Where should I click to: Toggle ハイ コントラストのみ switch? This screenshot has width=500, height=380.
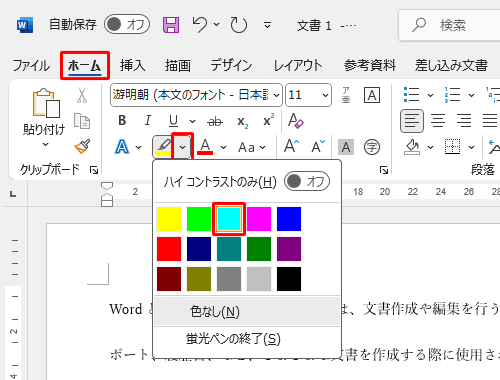[x=307, y=181]
